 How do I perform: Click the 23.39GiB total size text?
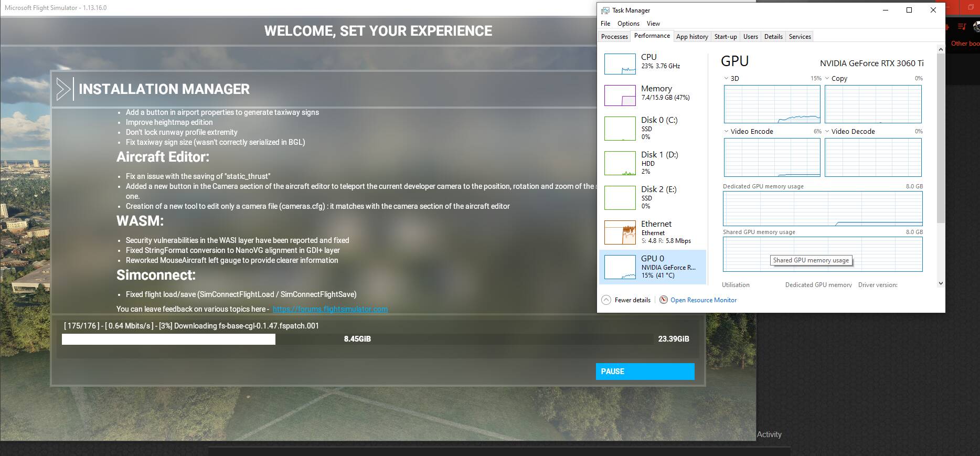pyautogui.click(x=674, y=339)
